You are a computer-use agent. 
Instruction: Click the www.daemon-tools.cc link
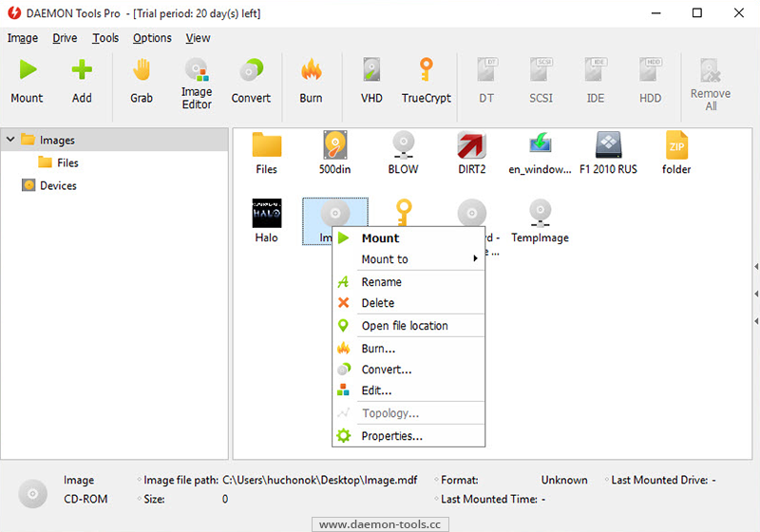(x=380, y=524)
